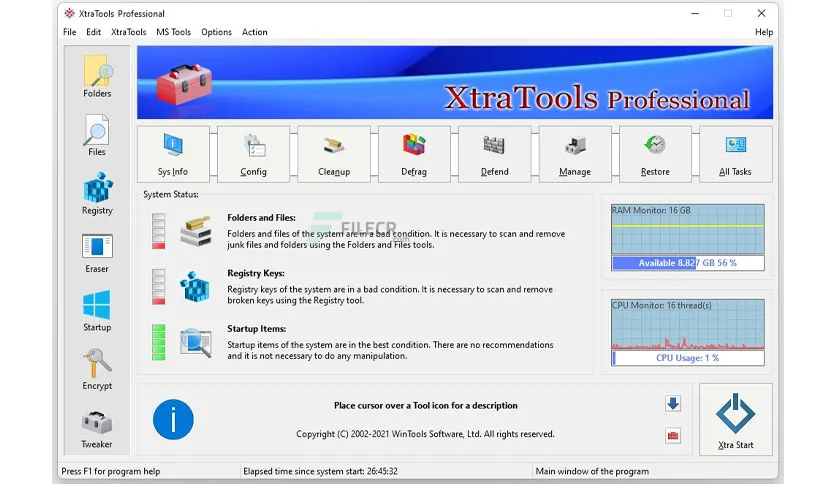836x484 pixels.
Task: Minimize the XtraTools Professional window
Action: [x=695, y=13]
